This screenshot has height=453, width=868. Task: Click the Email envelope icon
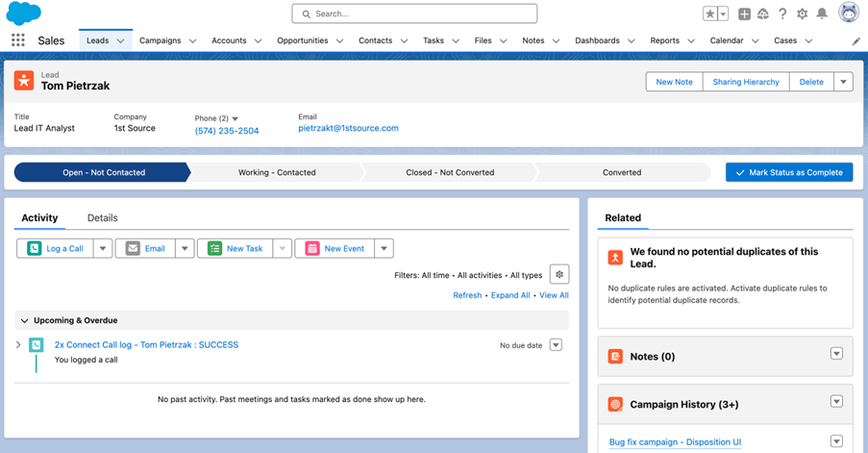tap(133, 249)
